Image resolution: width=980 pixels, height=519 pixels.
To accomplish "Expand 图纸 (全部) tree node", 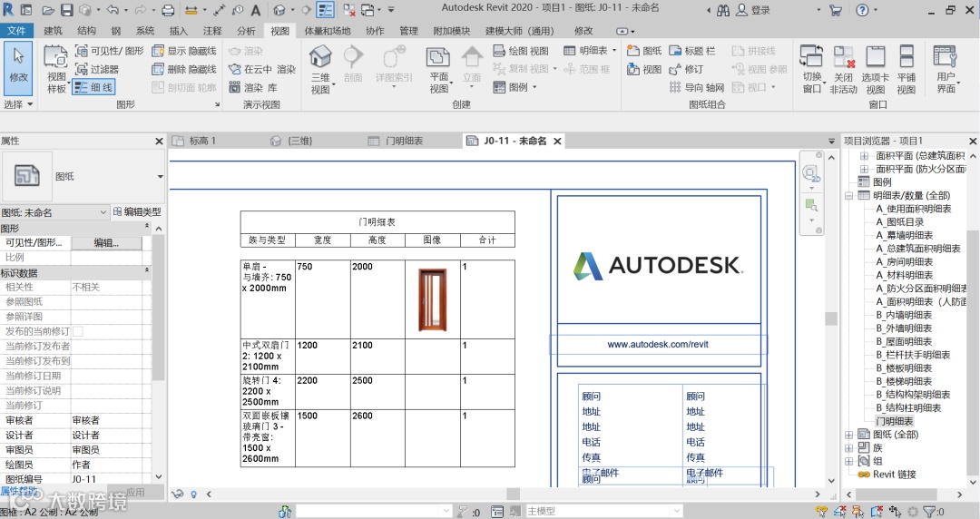I will [x=848, y=435].
